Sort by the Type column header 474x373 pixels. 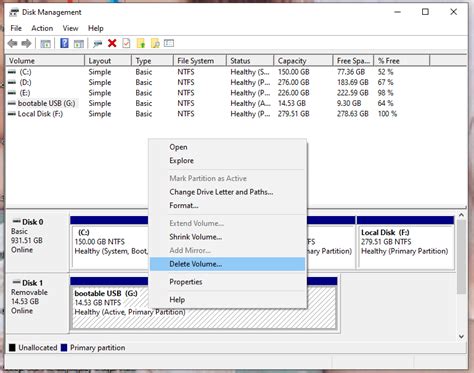pos(153,61)
